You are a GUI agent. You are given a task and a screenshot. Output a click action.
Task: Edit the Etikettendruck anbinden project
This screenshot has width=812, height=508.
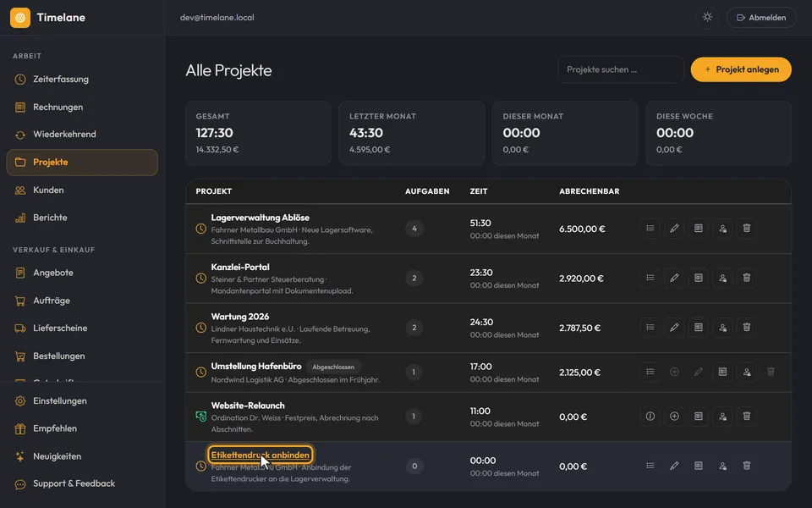click(674, 466)
